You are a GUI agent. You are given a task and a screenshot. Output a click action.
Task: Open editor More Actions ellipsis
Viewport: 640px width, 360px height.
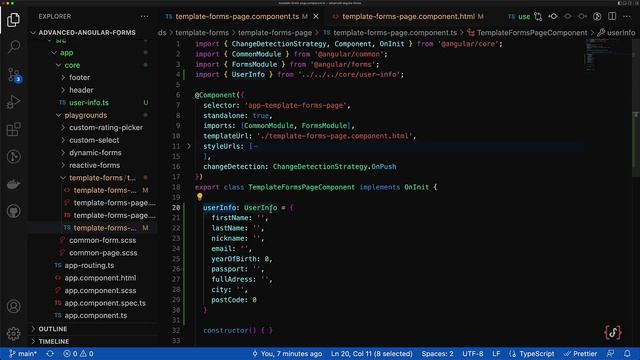[627, 16]
